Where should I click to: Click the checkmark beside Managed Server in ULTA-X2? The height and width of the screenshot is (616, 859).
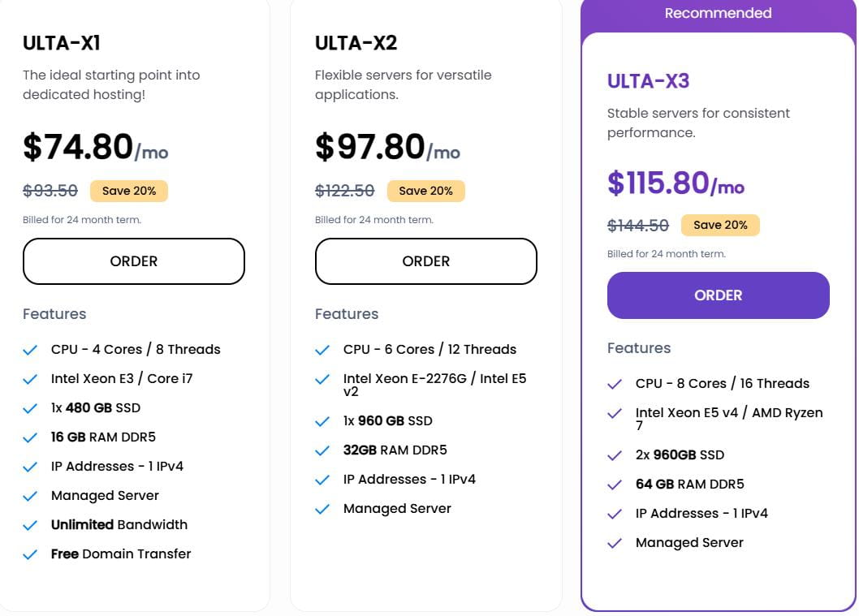[322, 508]
